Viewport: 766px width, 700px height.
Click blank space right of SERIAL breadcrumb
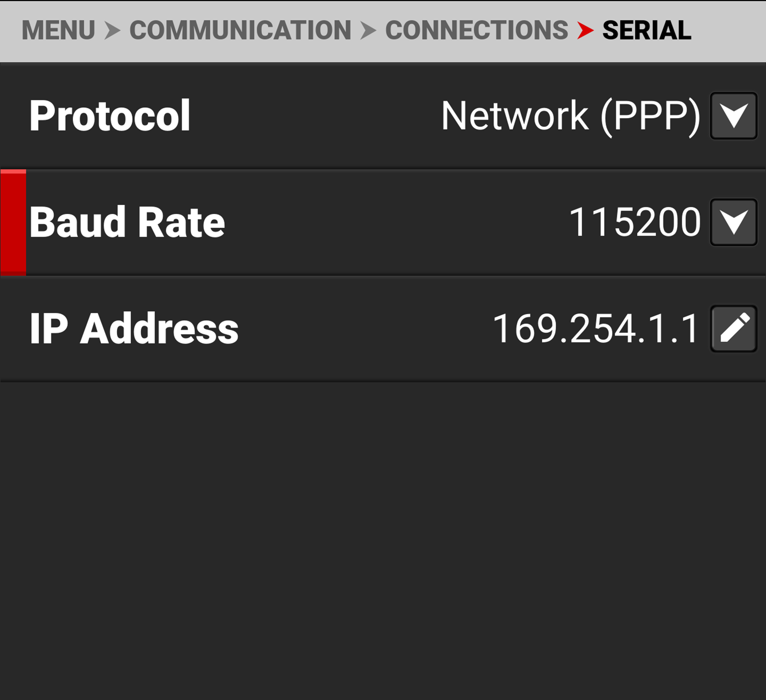pos(730,31)
